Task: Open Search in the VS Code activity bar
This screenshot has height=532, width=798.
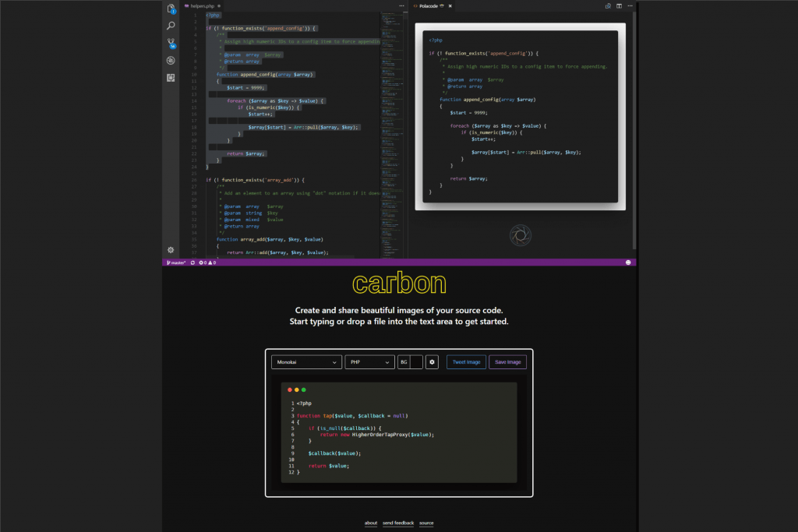Action: [x=171, y=26]
